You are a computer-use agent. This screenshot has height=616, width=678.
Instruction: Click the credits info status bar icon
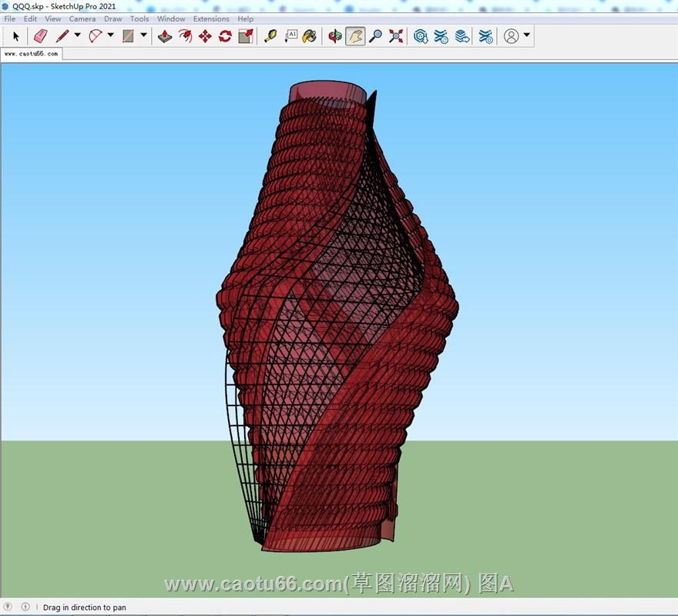coord(25,607)
